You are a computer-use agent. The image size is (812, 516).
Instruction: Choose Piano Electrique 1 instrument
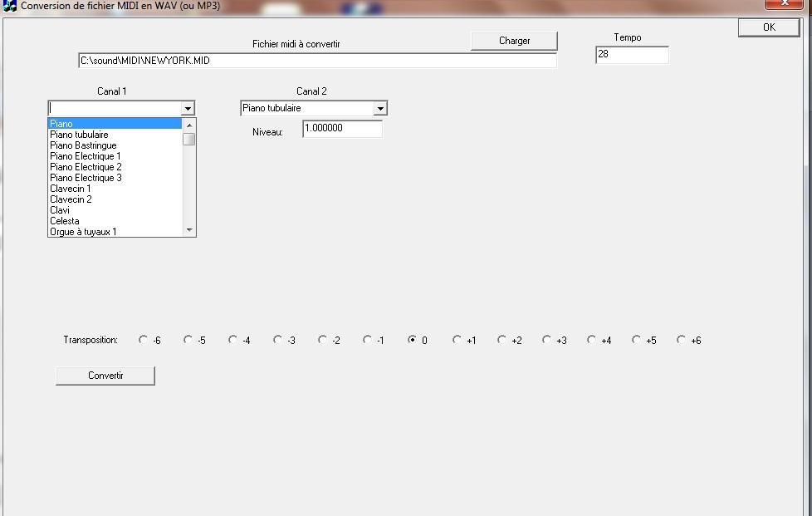[x=115, y=156]
